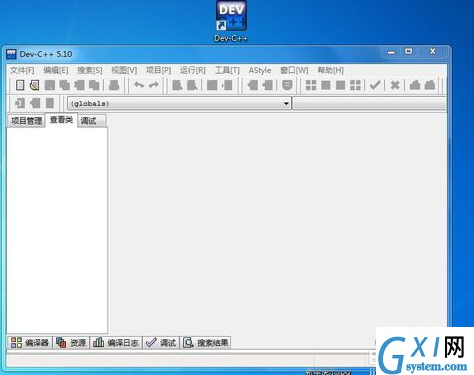Open the 运行[R] menu
The height and width of the screenshot is (375, 474).
(193, 70)
